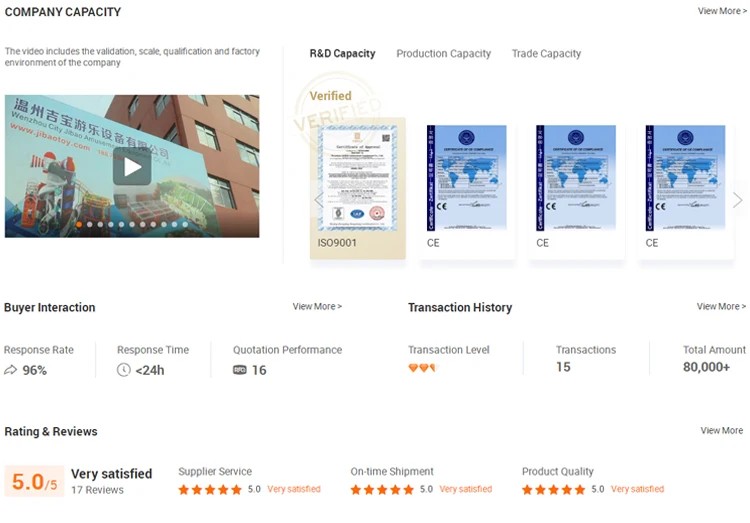The image size is (750, 523).
Task: Show next certificates with right arrow
Action: click(x=738, y=200)
